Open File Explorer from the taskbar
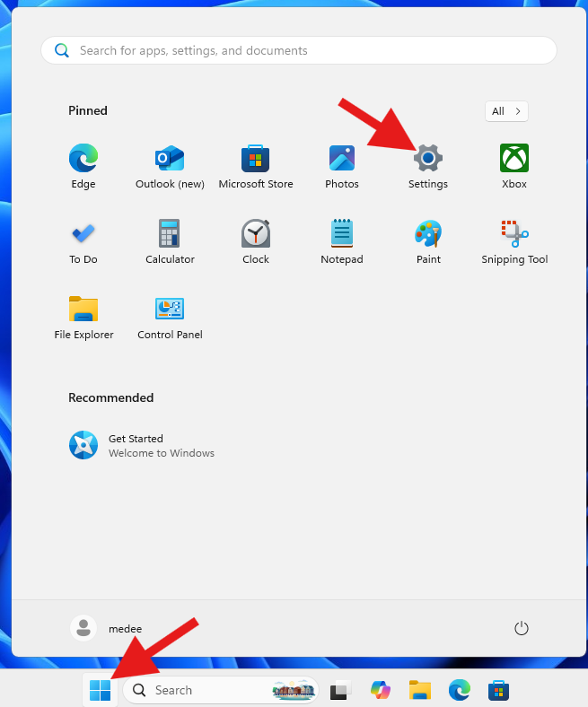The height and width of the screenshot is (707, 588). point(420,690)
